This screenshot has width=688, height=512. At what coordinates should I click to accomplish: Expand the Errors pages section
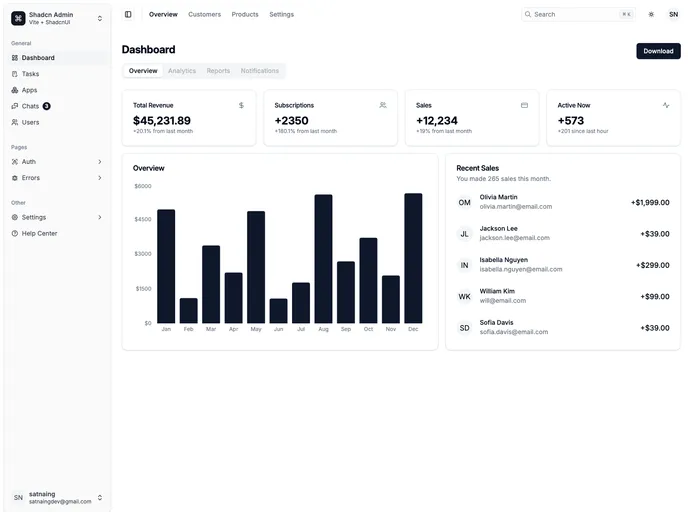point(56,178)
